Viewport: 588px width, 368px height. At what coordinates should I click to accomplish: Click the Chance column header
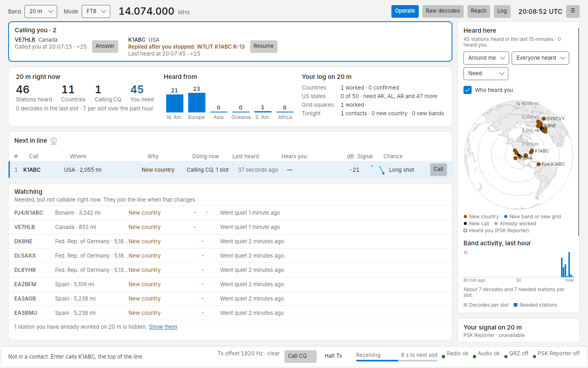(393, 156)
